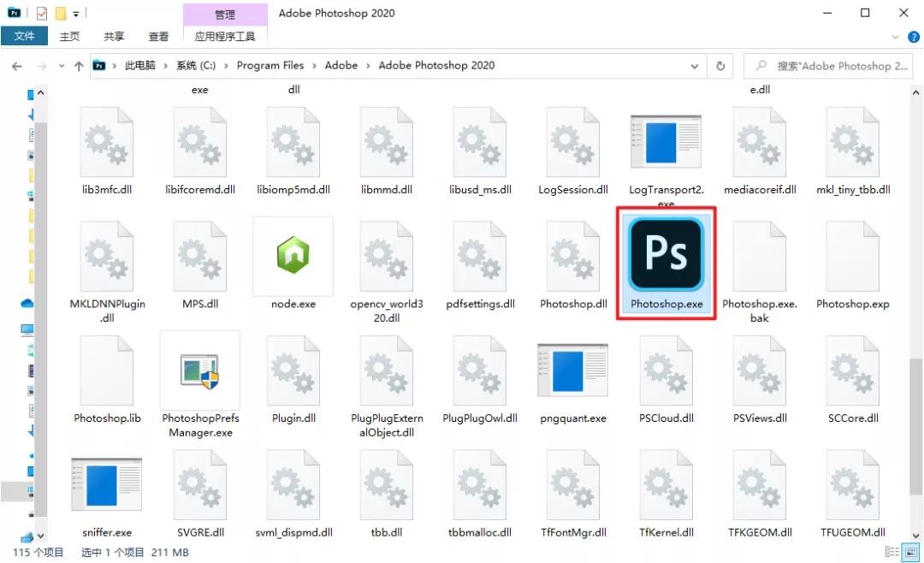This screenshot has height=563, width=924.
Task: Select the MKLDNNPlugin.dll file icon
Action: pyautogui.click(x=107, y=256)
